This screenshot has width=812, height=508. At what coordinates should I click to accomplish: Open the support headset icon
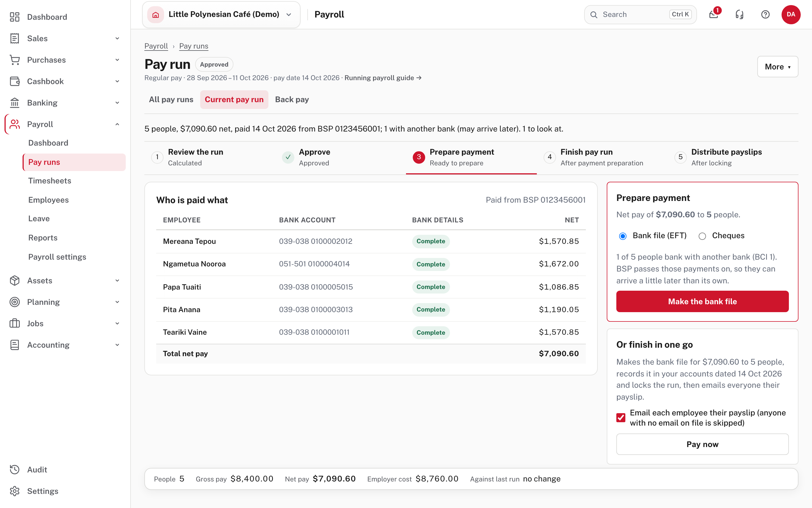tap(740, 14)
